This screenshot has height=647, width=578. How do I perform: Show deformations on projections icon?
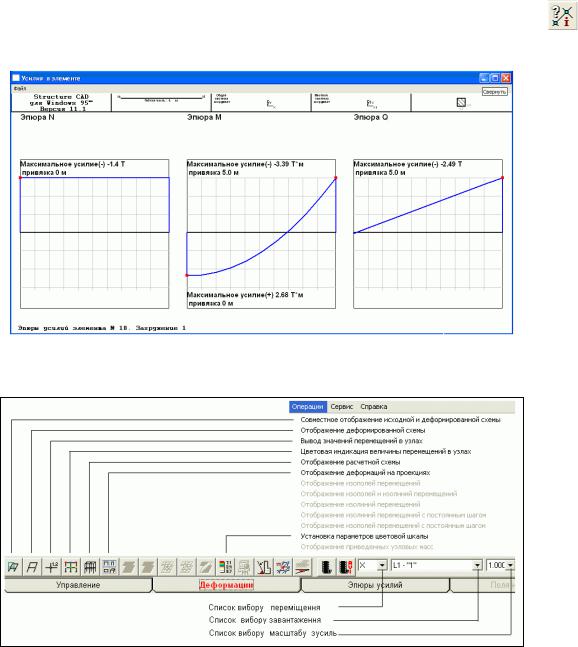(x=109, y=567)
